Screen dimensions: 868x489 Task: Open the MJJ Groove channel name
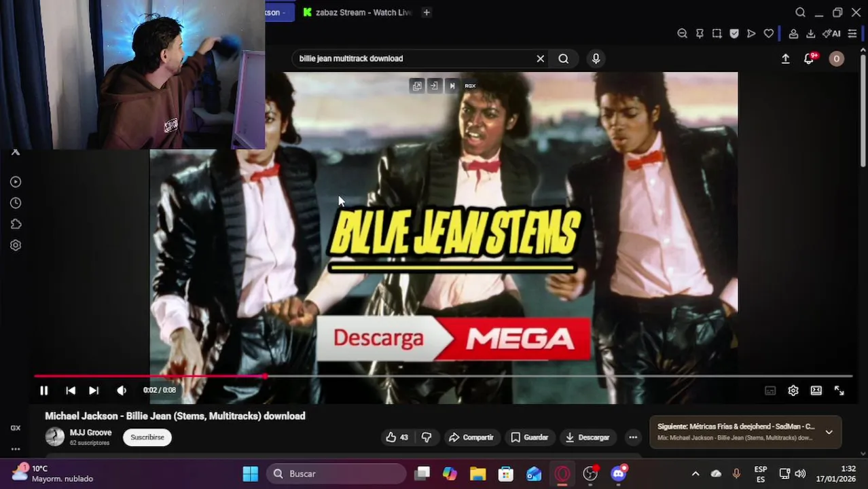coord(90,433)
